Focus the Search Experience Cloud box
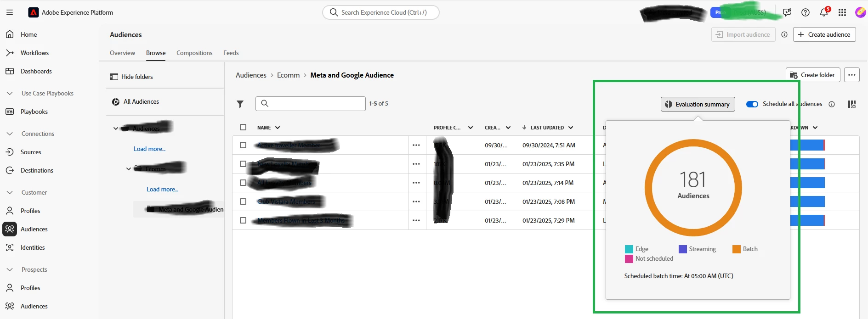The height and width of the screenshot is (319, 868). click(381, 12)
